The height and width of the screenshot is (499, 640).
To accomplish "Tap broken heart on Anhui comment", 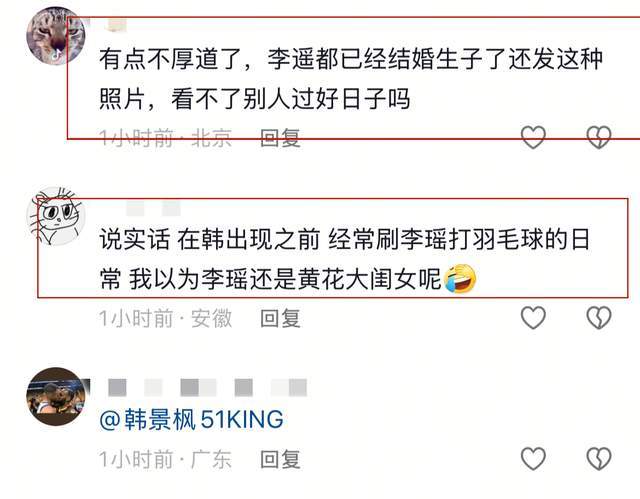I will pos(598,317).
